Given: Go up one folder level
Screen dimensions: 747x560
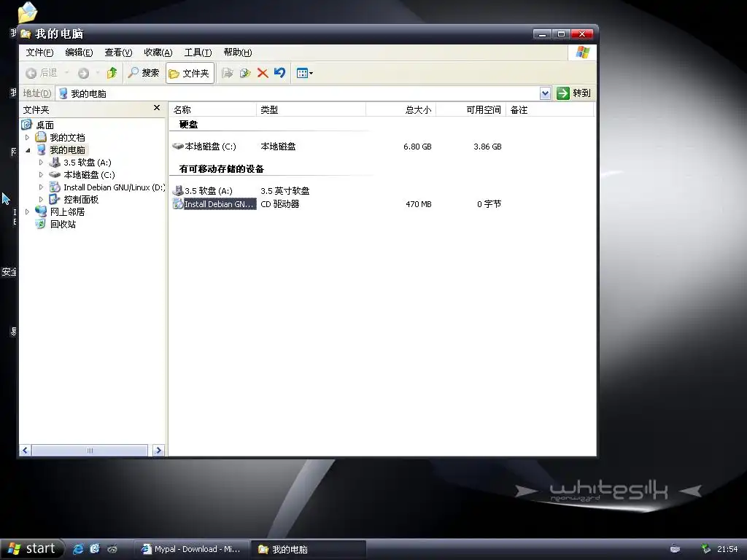Looking at the screenshot, I should [112, 73].
